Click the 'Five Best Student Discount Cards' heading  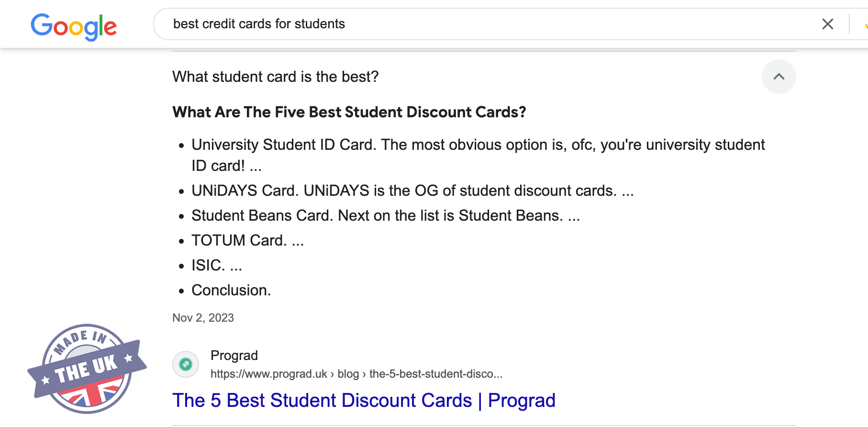pyautogui.click(x=349, y=112)
